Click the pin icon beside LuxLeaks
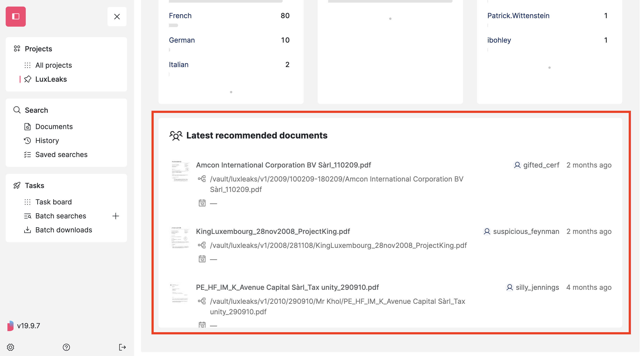This screenshot has width=644, height=356. pyautogui.click(x=28, y=79)
